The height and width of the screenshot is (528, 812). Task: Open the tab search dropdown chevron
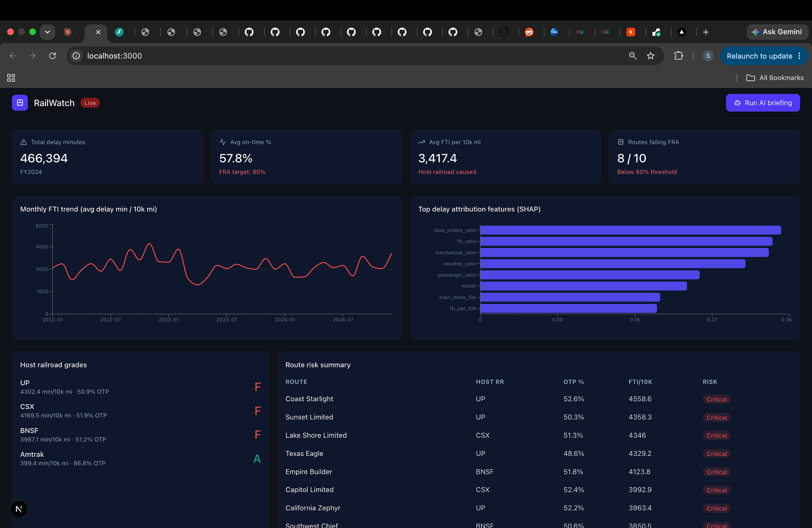point(47,32)
